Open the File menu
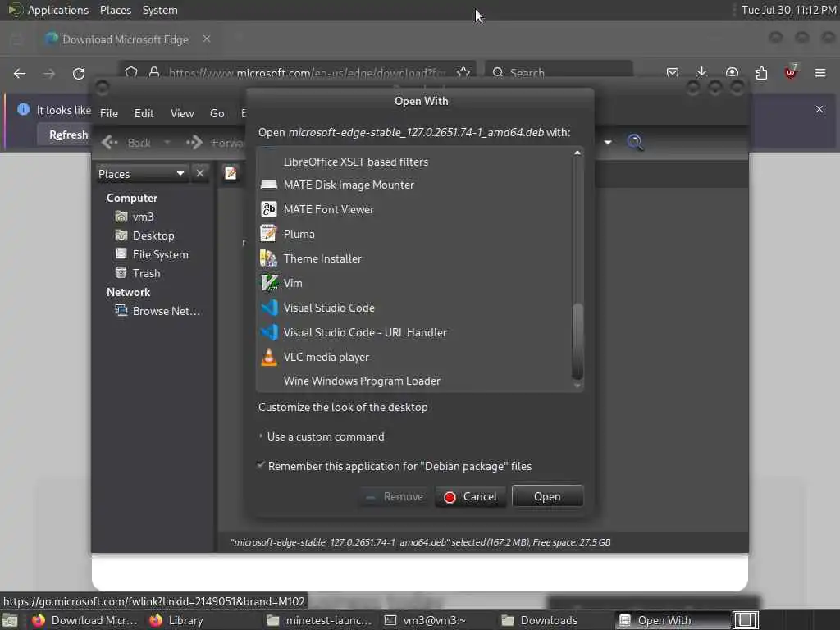840x630 pixels. click(x=109, y=113)
